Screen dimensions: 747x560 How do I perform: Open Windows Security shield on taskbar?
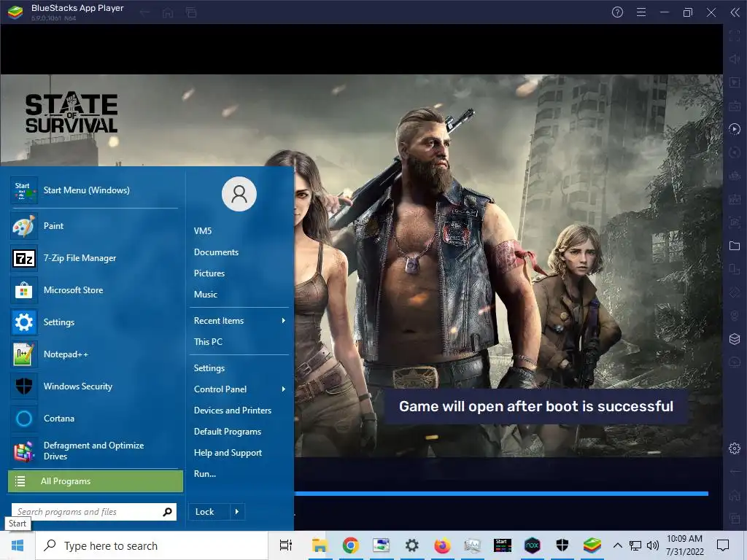coord(562,545)
